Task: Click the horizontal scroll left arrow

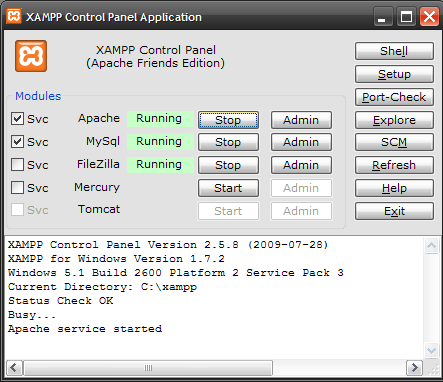Action: 14,368
